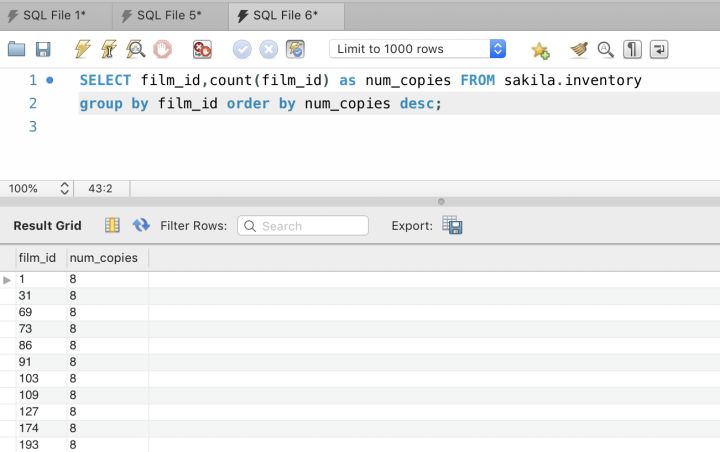
Task: Select the film_id 193 cell
Action: click(41, 444)
